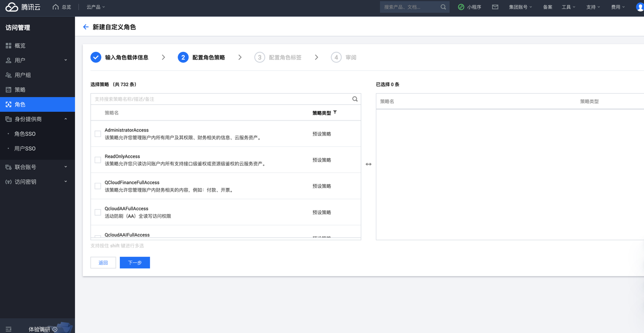Click the step 4 circle icon
Screen dimensions: 644x333
click(x=336, y=57)
